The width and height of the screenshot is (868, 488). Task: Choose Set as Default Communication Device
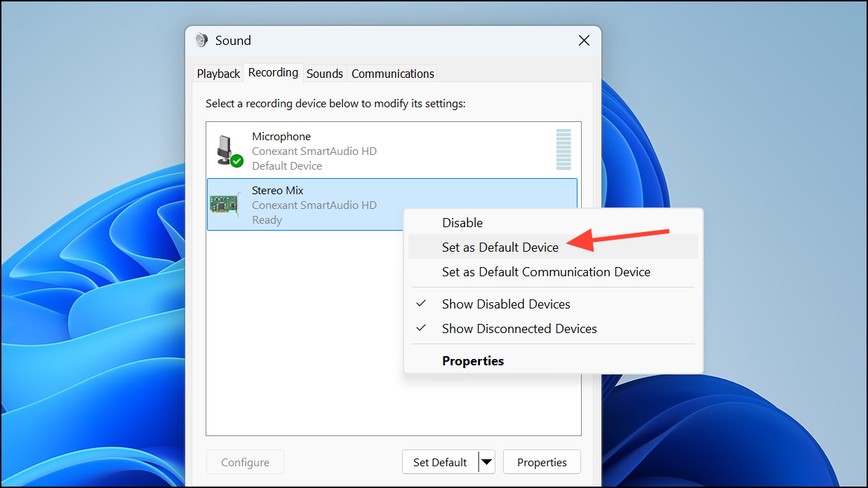(x=545, y=271)
